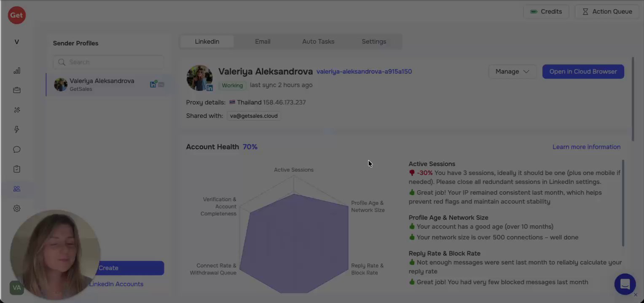Screen dimensions: 644x303
Task: Open the Learn more information link
Action: tap(586, 147)
